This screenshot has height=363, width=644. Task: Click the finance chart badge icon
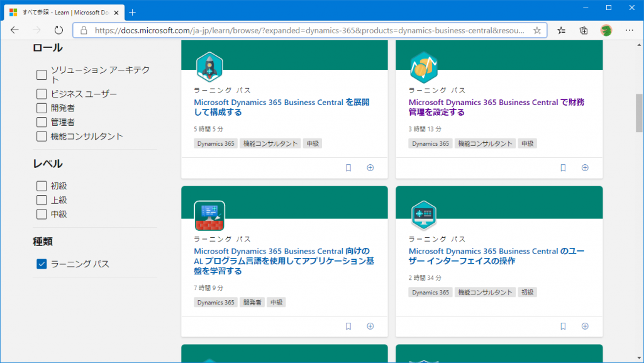pyautogui.click(x=424, y=67)
